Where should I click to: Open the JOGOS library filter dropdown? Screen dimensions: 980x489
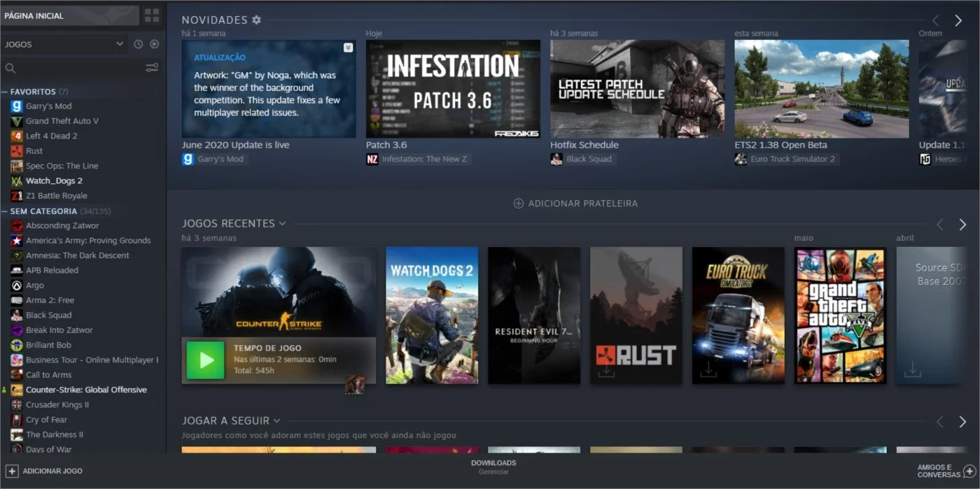click(x=64, y=44)
